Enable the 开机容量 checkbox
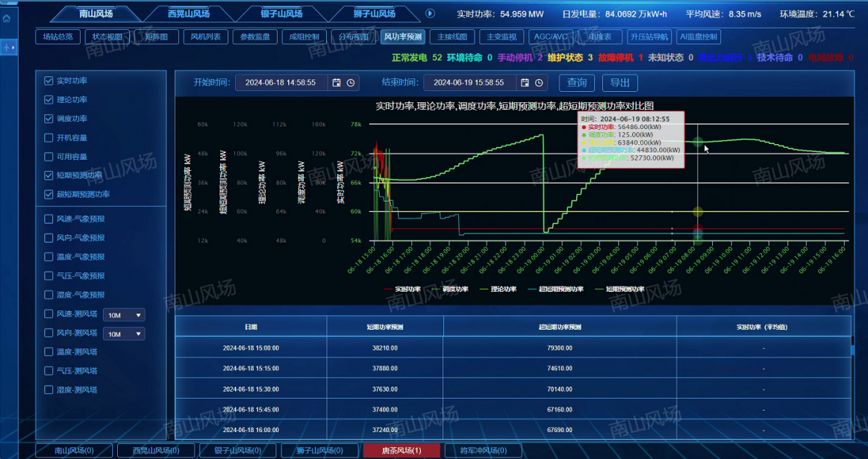The height and width of the screenshot is (459, 868). coord(49,138)
